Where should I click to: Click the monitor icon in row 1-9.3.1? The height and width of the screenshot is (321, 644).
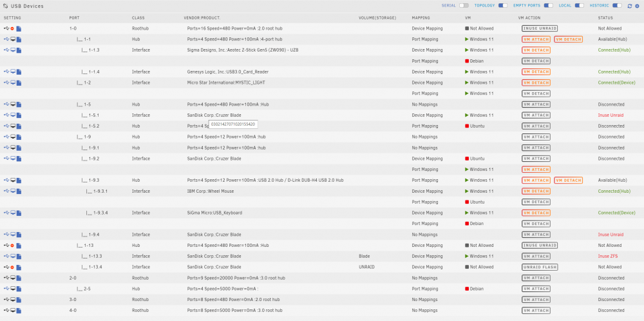[13, 191]
